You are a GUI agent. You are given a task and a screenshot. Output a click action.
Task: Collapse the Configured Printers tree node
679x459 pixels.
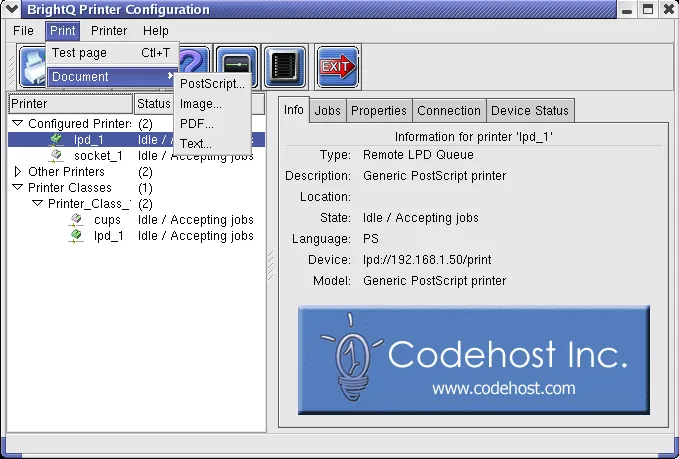(x=18, y=123)
